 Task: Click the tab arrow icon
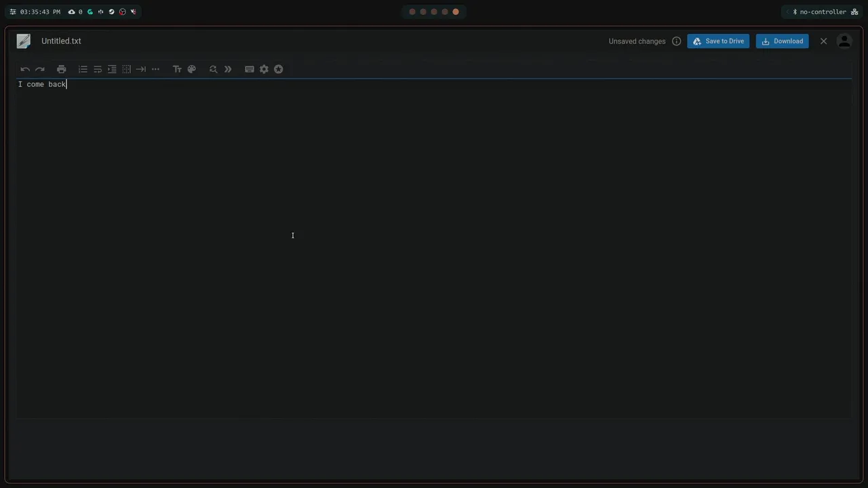[141, 69]
